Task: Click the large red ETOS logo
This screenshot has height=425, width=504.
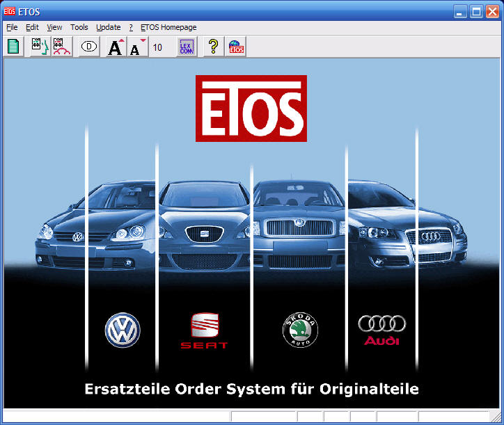Action: [251, 109]
